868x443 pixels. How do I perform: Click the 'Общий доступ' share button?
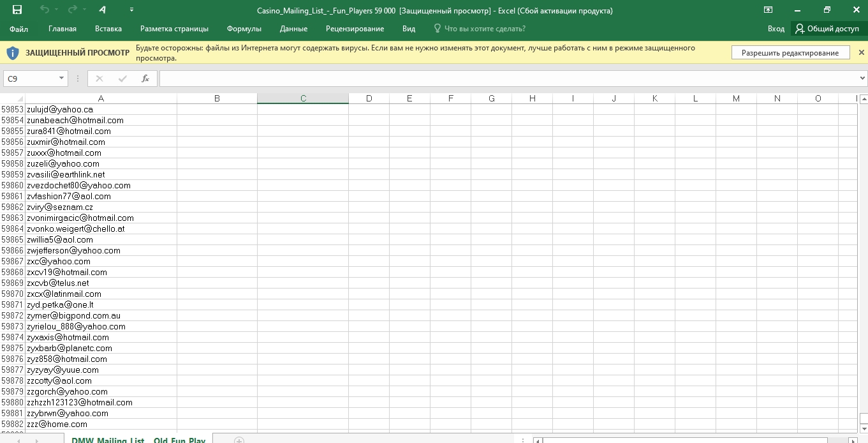[x=827, y=29]
